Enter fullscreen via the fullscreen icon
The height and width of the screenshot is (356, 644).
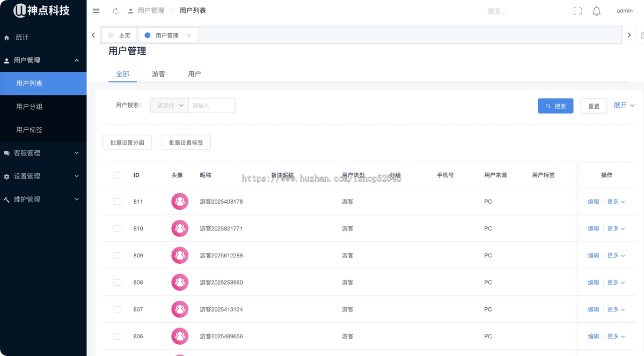pyautogui.click(x=577, y=11)
